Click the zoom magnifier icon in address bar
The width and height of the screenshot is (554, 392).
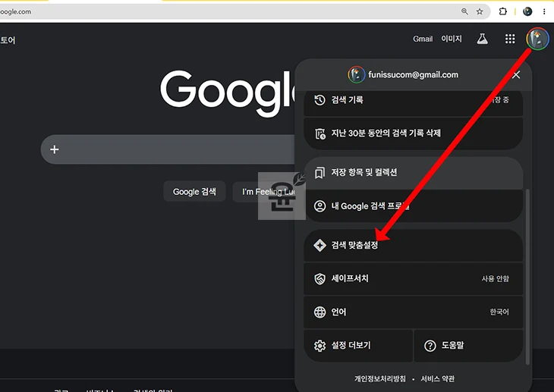pos(464,11)
